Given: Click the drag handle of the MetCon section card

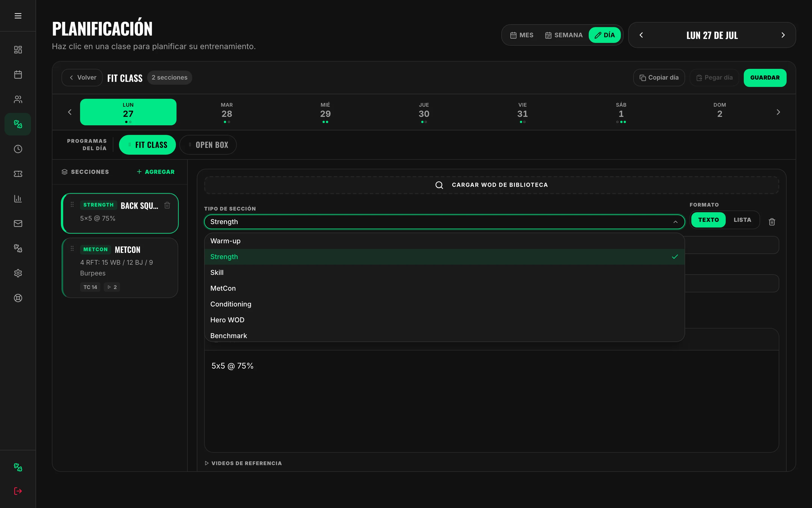Looking at the screenshot, I should click(x=72, y=249).
